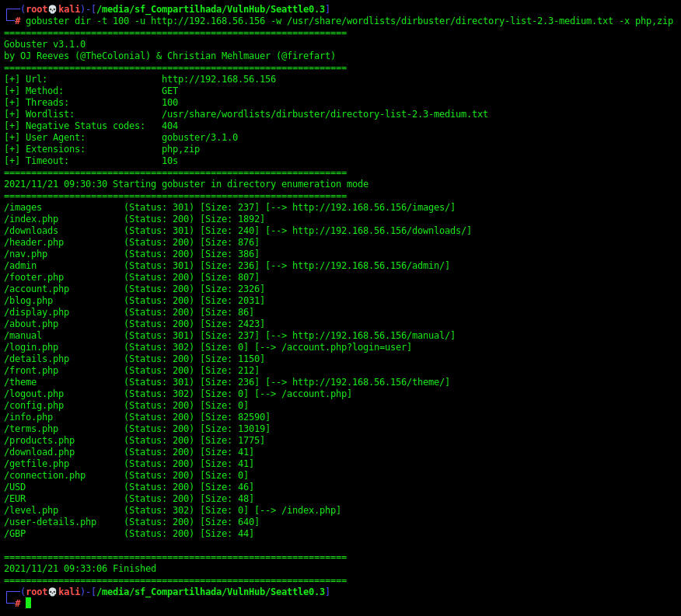
Task: Click the redirect URL http://192.168.56.156/theme/
Action: pyautogui.click(x=368, y=382)
